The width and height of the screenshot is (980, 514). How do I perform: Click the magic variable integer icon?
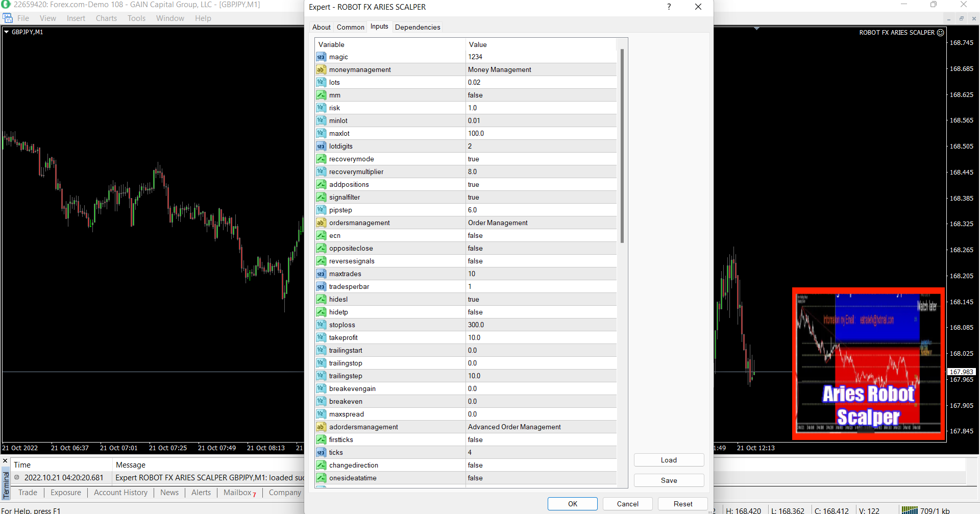point(321,57)
